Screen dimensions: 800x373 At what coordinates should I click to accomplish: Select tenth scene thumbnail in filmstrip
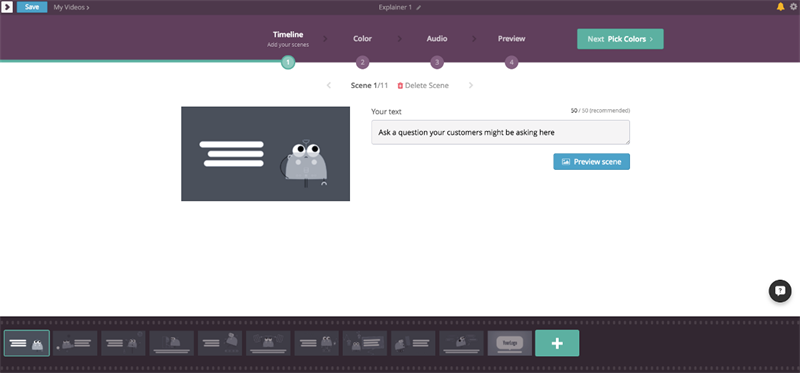[x=462, y=343]
